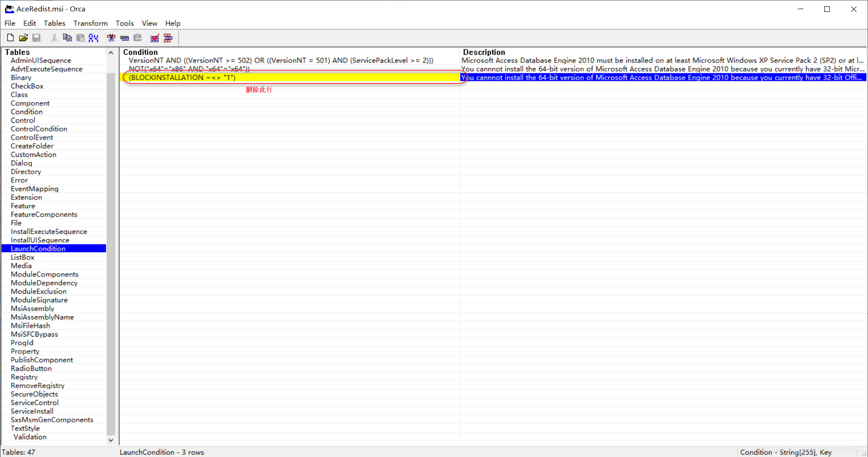Select the TextStyle table
The image size is (868, 457).
(25, 428)
